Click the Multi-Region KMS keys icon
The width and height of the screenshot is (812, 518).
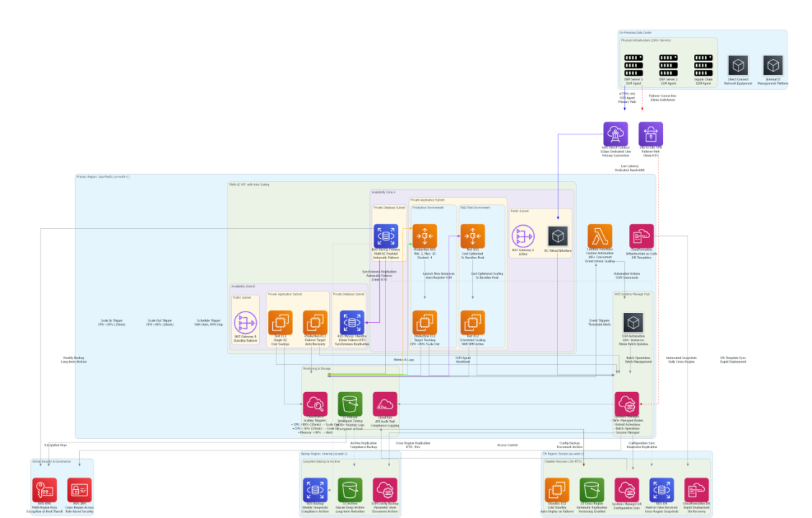click(44, 490)
